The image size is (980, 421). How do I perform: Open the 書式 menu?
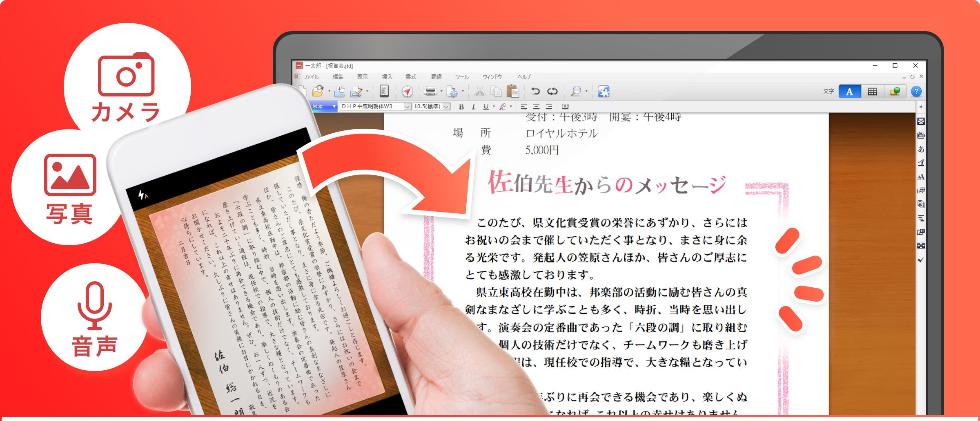[x=411, y=77]
